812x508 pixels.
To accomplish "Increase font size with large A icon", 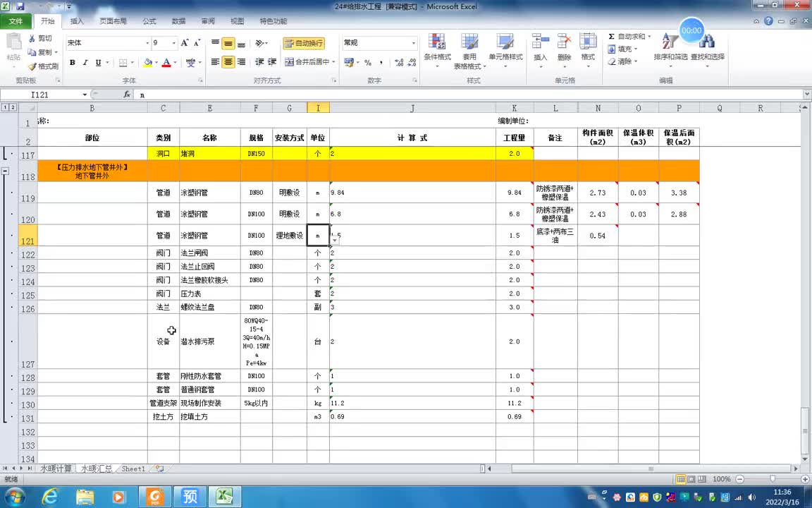I will (x=185, y=43).
